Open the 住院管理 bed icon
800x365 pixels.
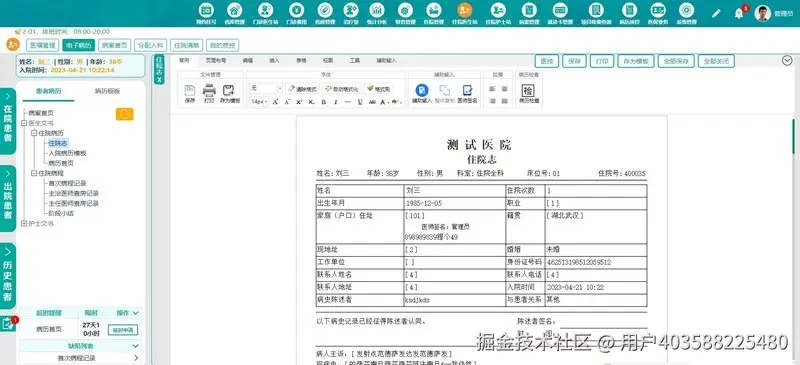tap(433, 10)
